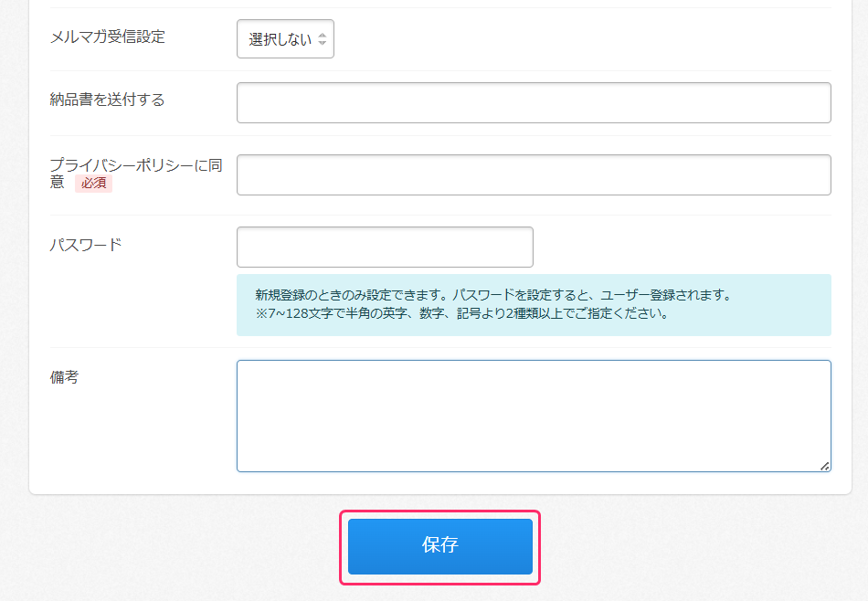Click the 納品書を送付する label
Viewport: 868px width, 601px height.
pos(107,100)
